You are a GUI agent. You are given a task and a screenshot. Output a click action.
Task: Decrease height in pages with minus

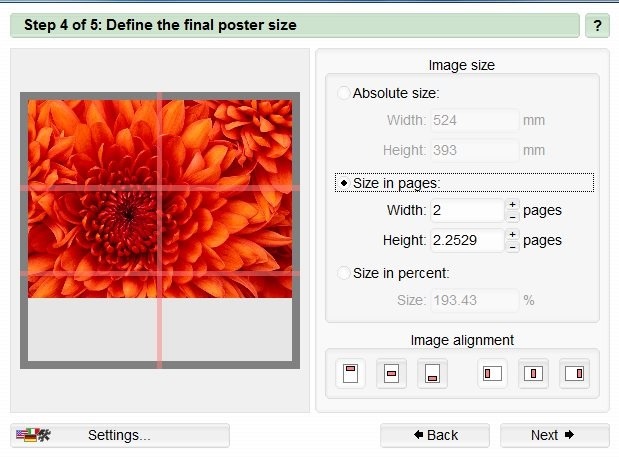click(513, 246)
